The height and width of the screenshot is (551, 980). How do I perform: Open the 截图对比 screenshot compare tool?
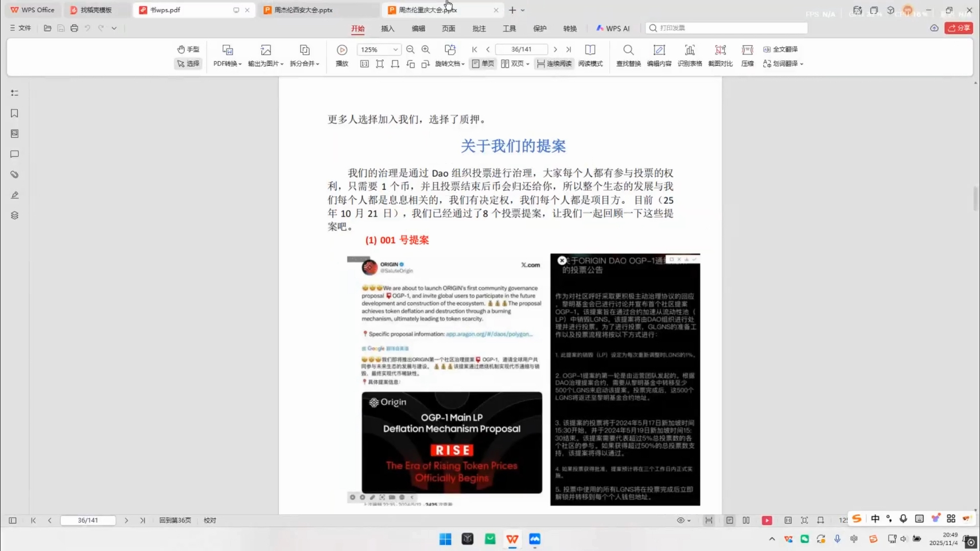click(720, 56)
